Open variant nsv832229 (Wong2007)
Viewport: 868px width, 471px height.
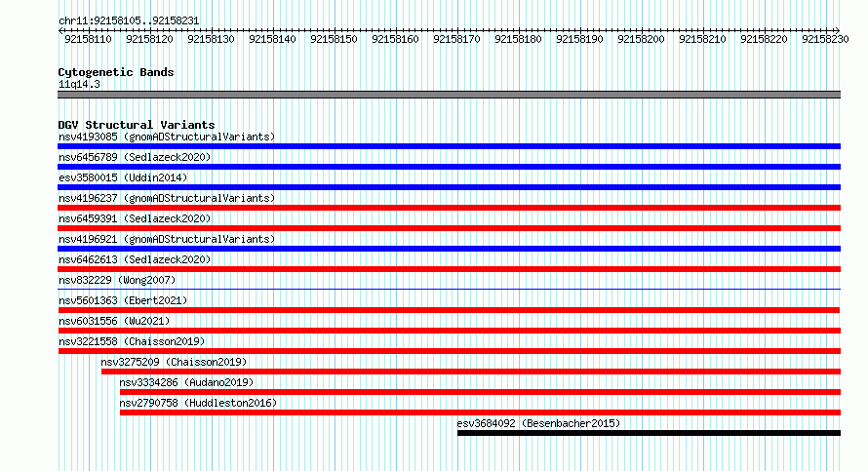point(117,280)
